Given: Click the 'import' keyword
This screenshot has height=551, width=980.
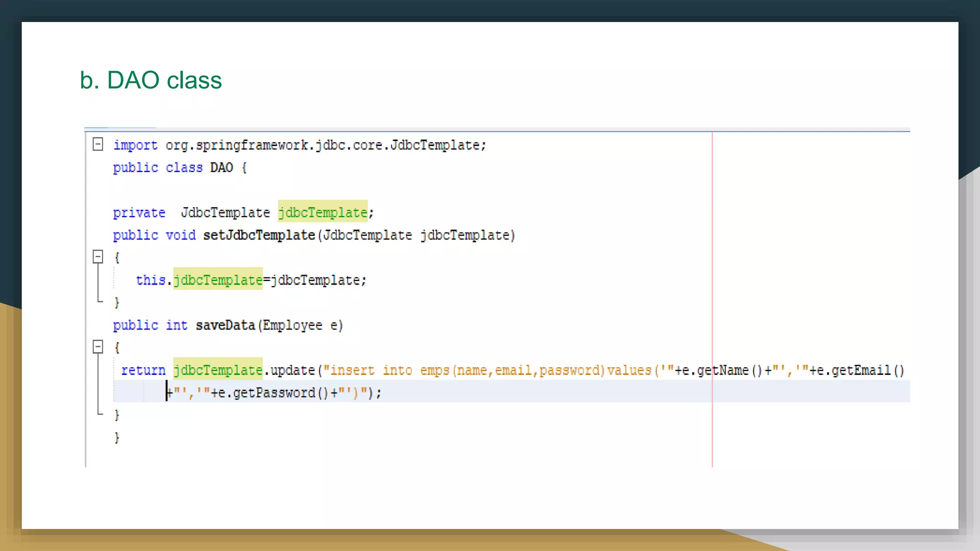Looking at the screenshot, I should click(135, 145).
